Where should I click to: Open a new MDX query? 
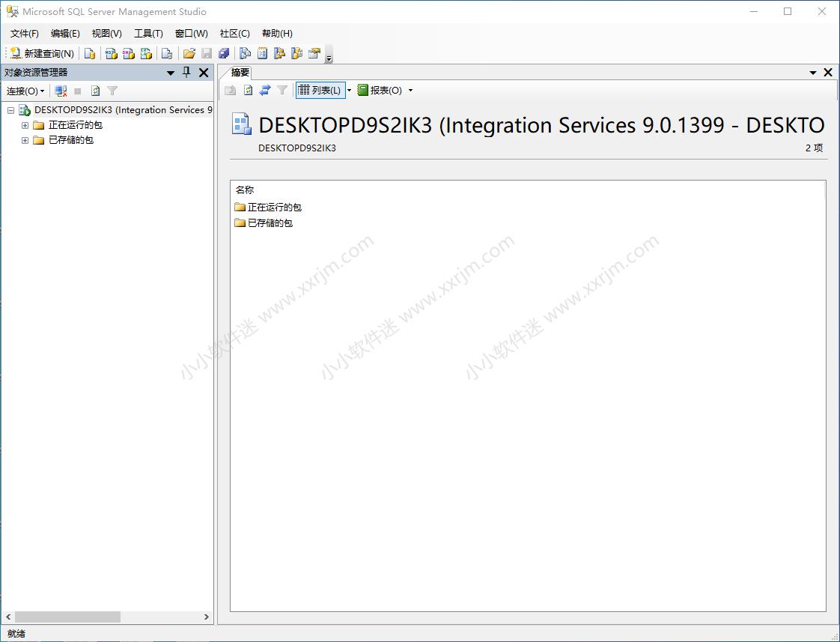112,53
